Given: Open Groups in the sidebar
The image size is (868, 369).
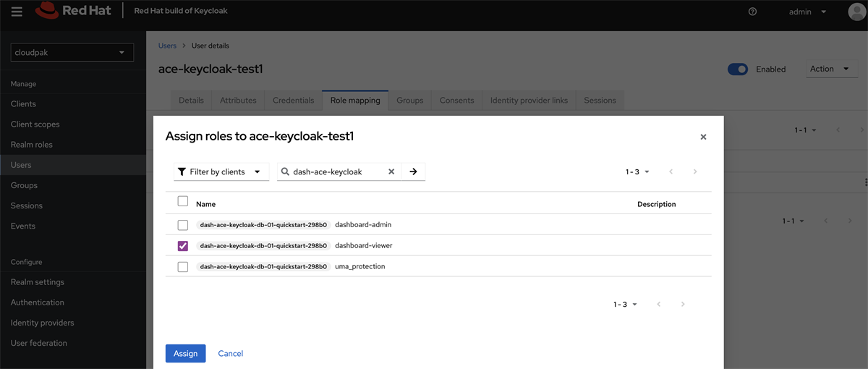Looking at the screenshot, I should tap(72, 185).
